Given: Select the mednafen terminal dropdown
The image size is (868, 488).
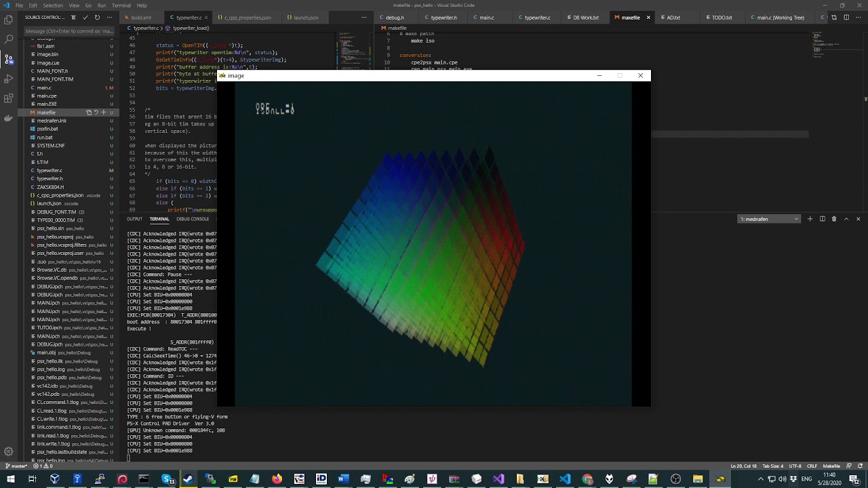Looking at the screenshot, I should coord(770,219).
